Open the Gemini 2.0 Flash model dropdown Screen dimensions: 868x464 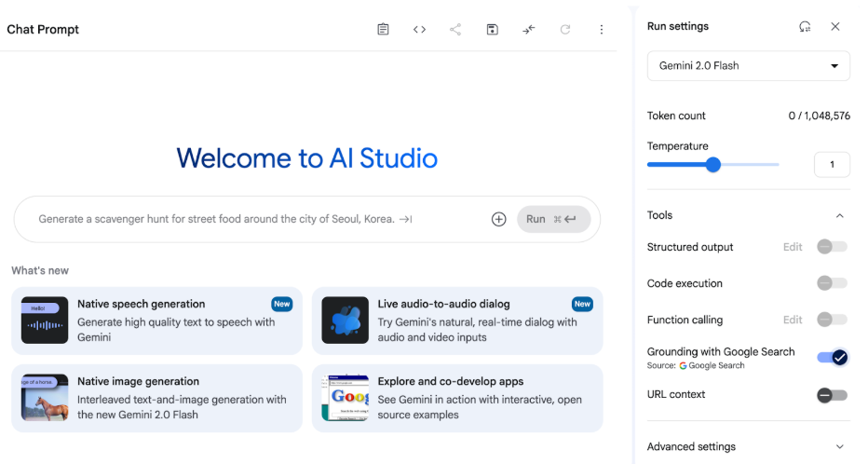pyautogui.click(x=749, y=66)
